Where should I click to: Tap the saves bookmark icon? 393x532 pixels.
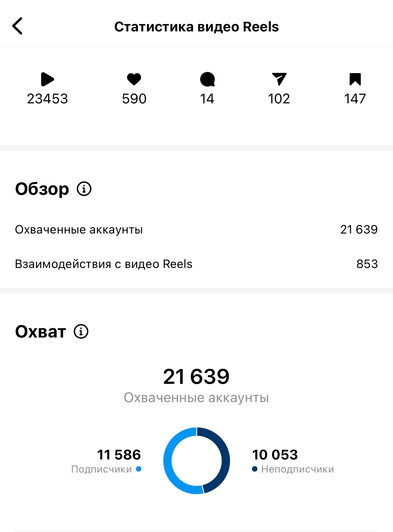355,79
